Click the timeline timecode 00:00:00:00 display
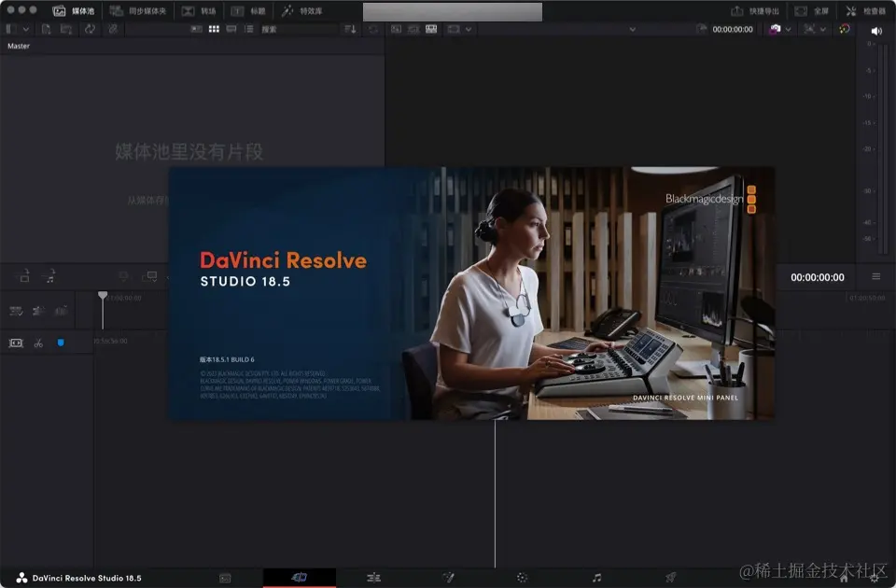This screenshot has width=896, height=588. (818, 277)
